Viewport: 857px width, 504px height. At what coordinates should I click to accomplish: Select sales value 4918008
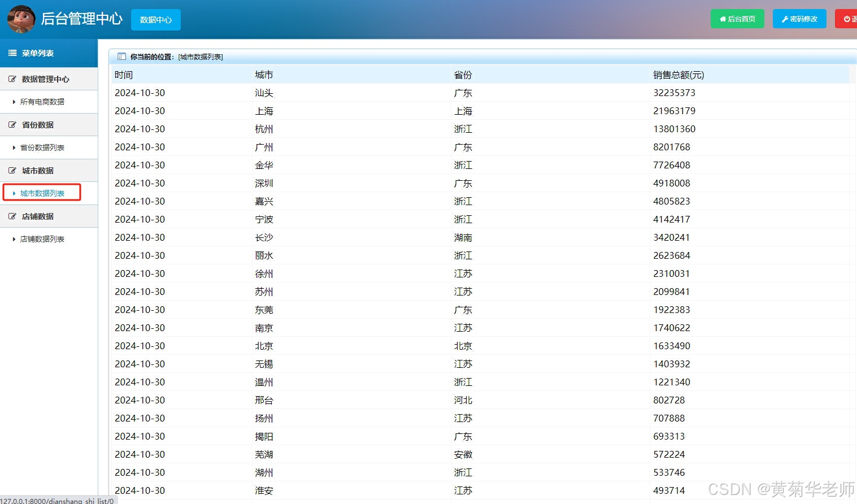click(x=672, y=183)
